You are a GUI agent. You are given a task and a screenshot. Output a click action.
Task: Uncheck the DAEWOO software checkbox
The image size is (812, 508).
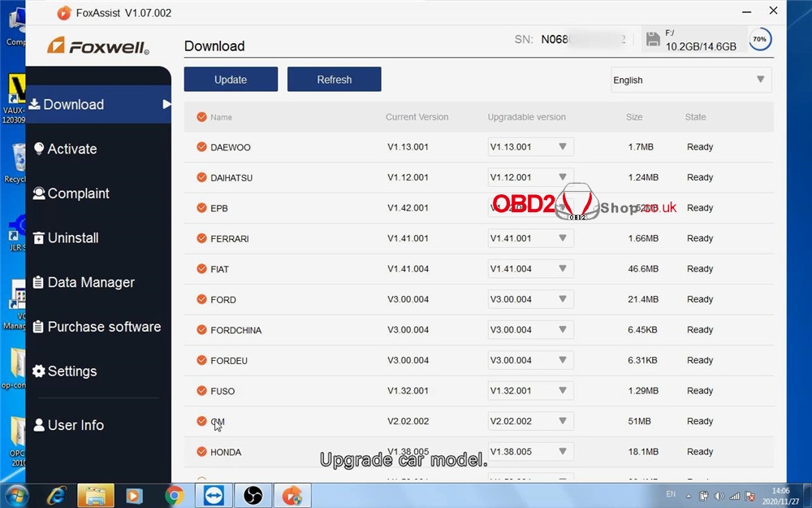point(201,147)
